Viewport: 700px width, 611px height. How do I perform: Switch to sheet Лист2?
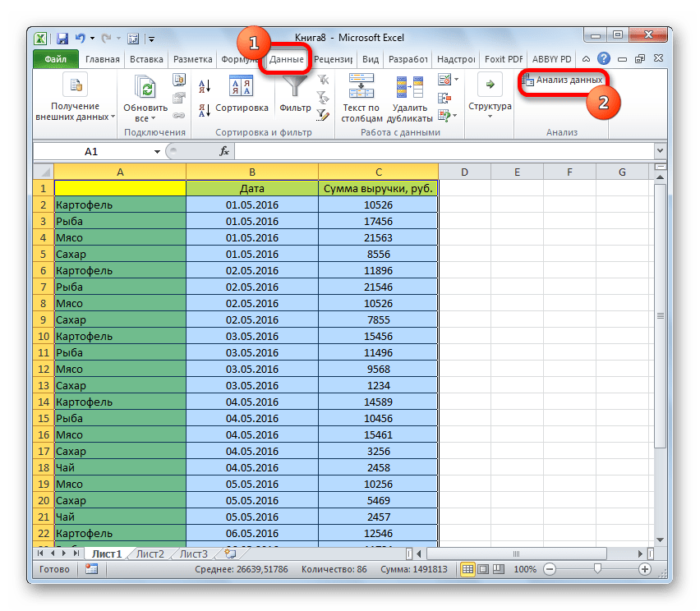[150, 554]
